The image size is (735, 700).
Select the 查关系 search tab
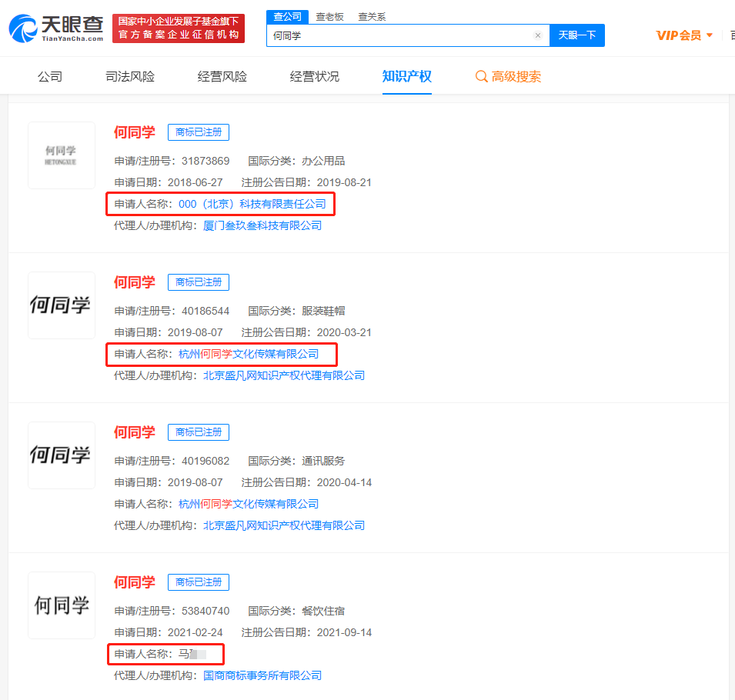372,17
